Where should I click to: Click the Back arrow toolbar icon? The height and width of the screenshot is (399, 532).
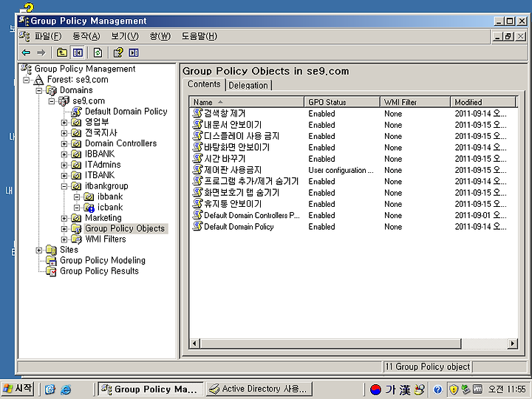point(26,52)
